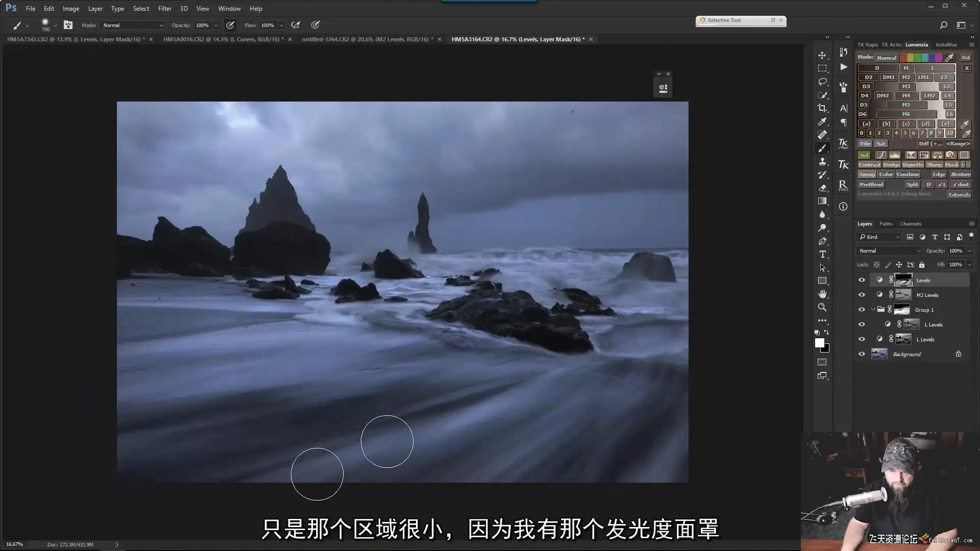The image size is (980, 551).
Task: Open the layer Kind filter dropdown
Action: tap(880, 237)
